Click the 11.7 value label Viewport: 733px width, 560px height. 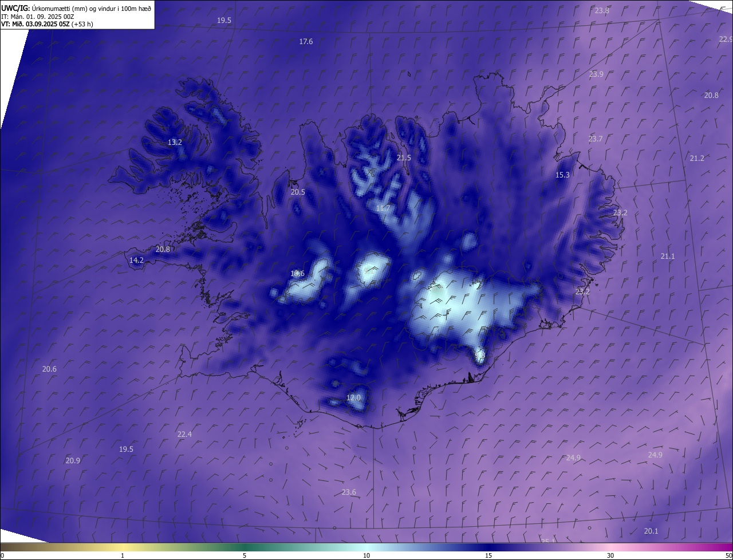click(x=383, y=208)
